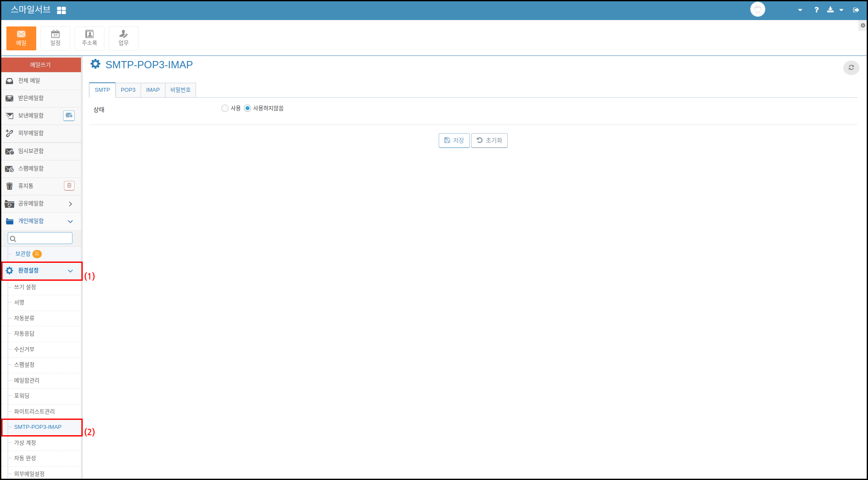
Task: Switch to the IMAP tab
Action: [153, 90]
